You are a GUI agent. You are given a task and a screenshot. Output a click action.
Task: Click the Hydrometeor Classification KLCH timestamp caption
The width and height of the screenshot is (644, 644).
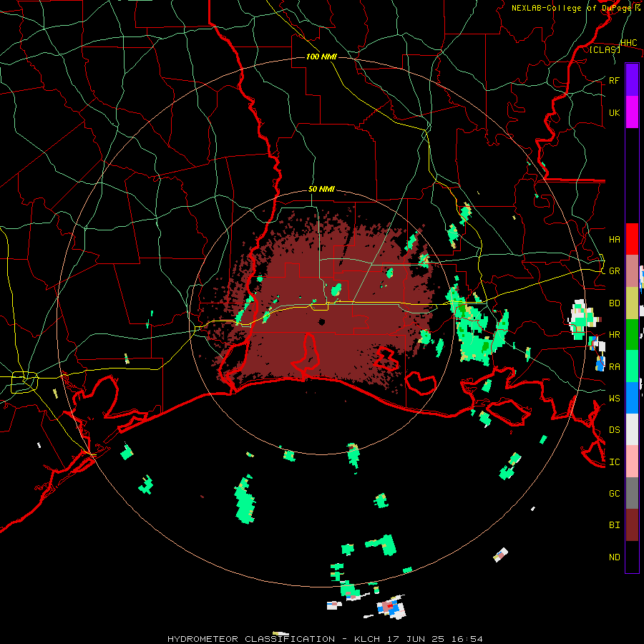[325, 639]
